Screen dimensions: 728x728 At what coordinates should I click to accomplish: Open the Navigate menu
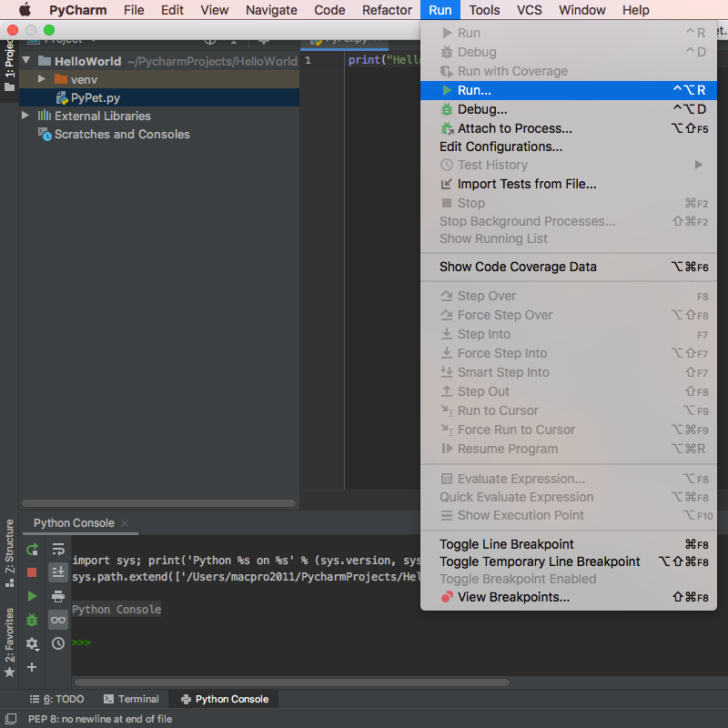tap(271, 10)
